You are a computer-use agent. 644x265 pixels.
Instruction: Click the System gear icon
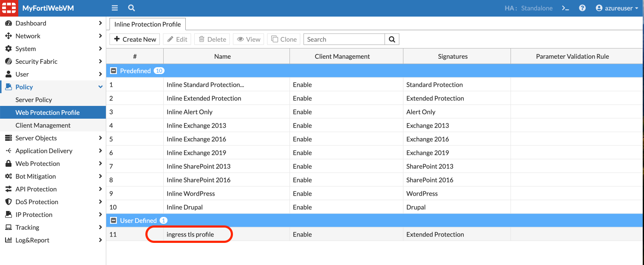[9, 49]
